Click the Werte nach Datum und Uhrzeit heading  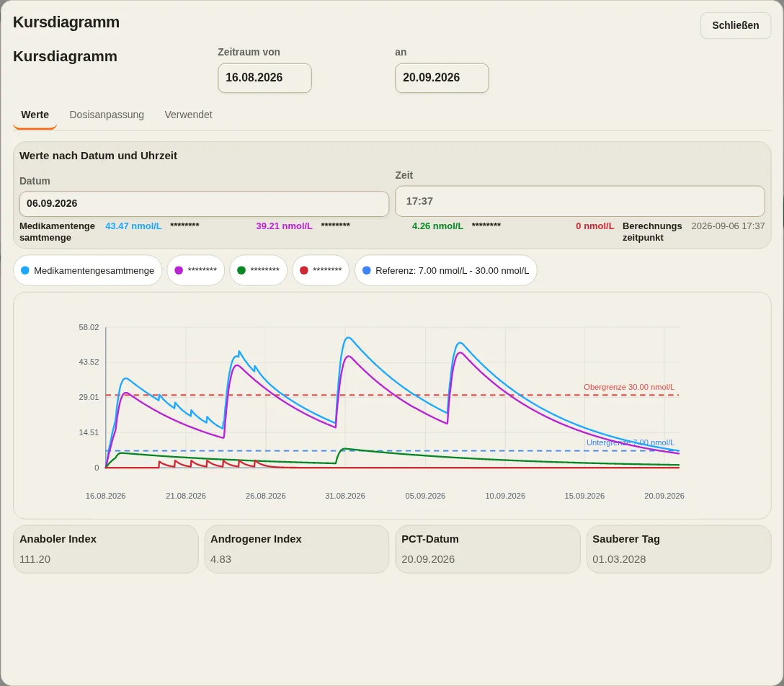coord(98,156)
